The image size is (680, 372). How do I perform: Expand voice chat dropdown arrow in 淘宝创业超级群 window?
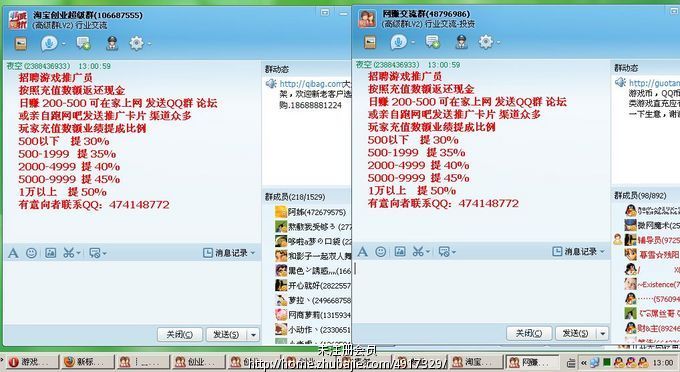[64, 44]
